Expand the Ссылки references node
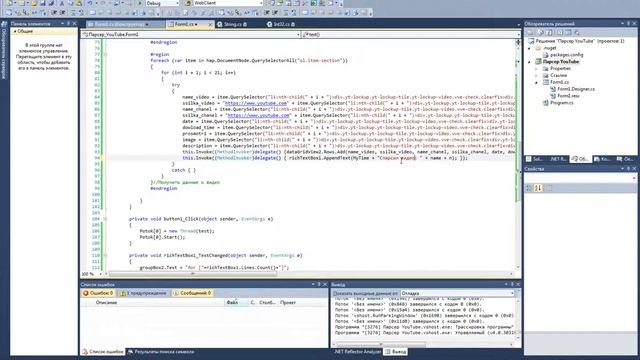The image size is (640, 360). click(537, 76)
